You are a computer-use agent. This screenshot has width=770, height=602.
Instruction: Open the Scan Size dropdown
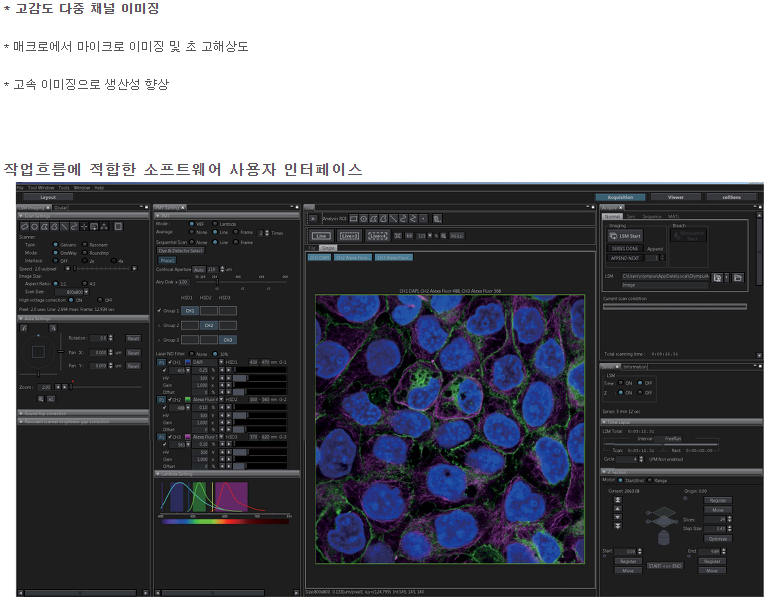[86, 291]
